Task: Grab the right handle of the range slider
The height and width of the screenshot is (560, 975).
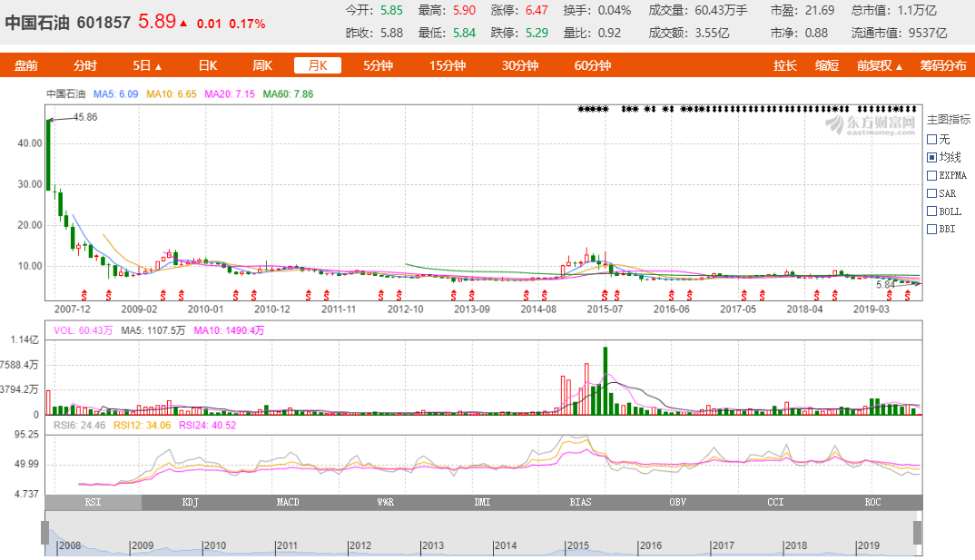Action: point(917,533)
